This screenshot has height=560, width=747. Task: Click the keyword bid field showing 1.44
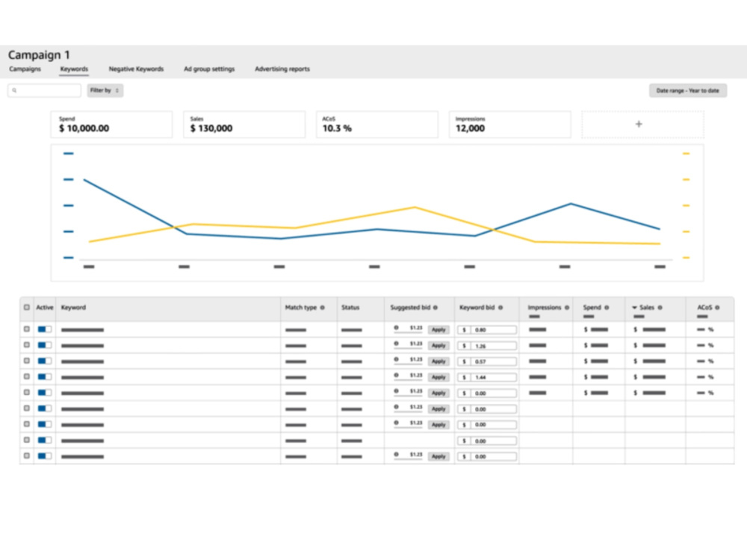[x=487, y=377]
